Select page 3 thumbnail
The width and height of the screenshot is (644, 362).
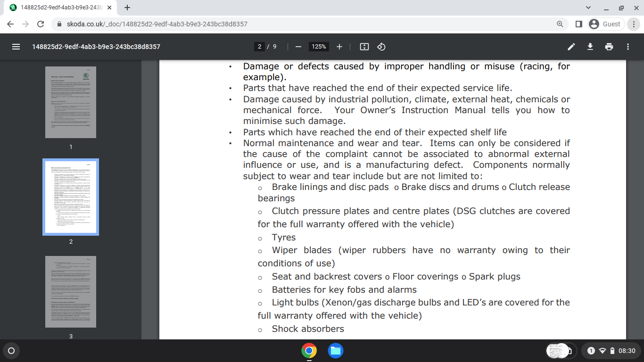[x=71, y=292]
